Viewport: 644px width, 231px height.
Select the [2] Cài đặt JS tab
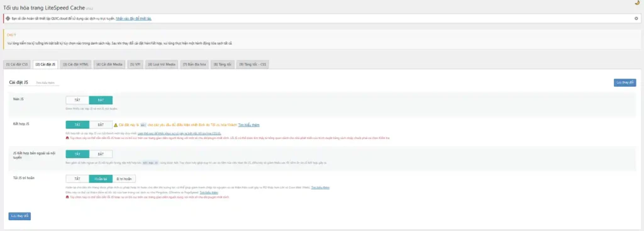click(x=45, y=65)
